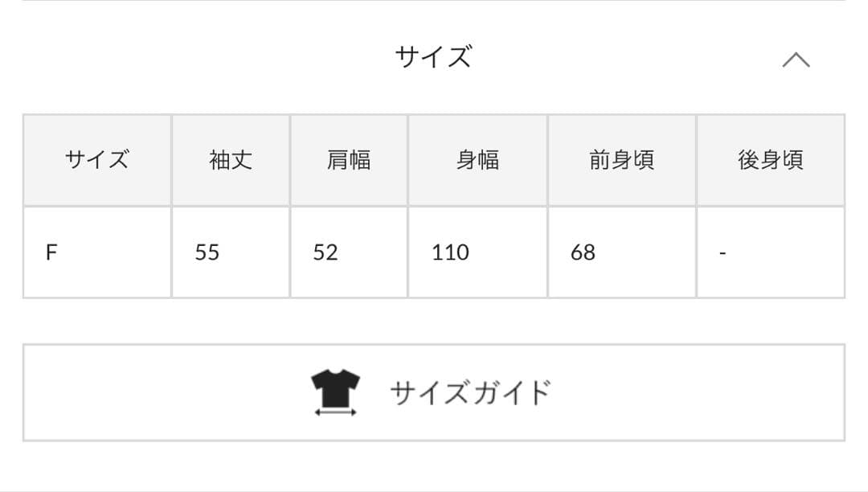Screen dimensions: 868x492
Task: Expand the サイズ panel via the arrow
Action: 797,58
